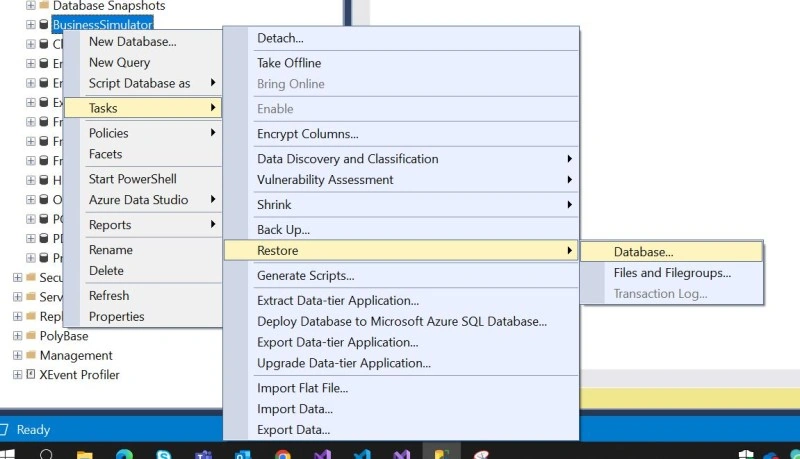
Task: Select the PolyBase tree item
Action: coord(64,336)
